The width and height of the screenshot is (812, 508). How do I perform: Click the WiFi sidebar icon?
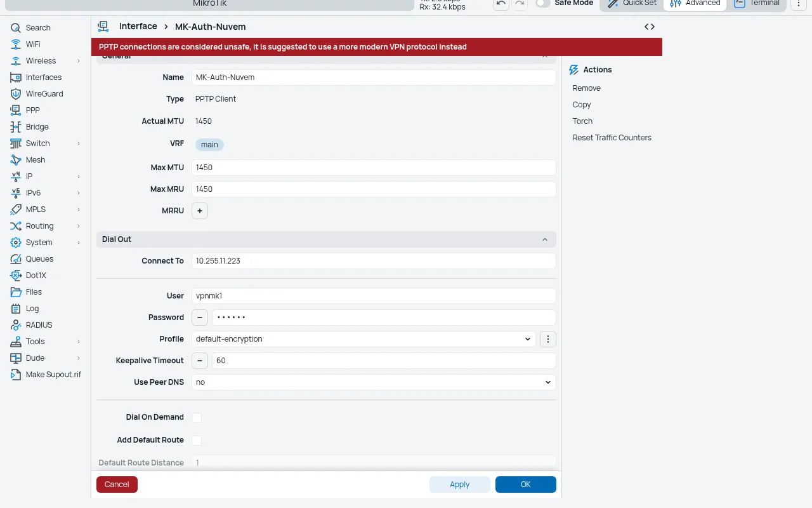pyautogui.click(x=16, y=44)
